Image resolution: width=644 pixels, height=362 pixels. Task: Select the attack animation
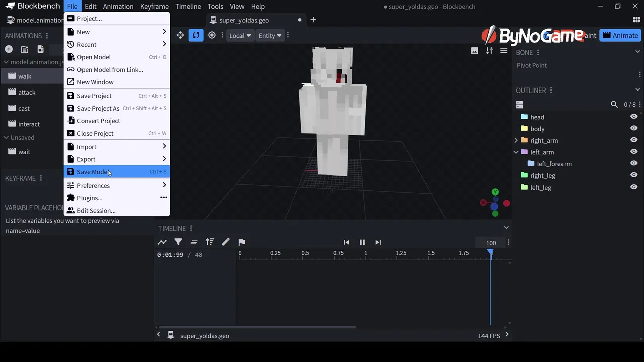point(32,92)
